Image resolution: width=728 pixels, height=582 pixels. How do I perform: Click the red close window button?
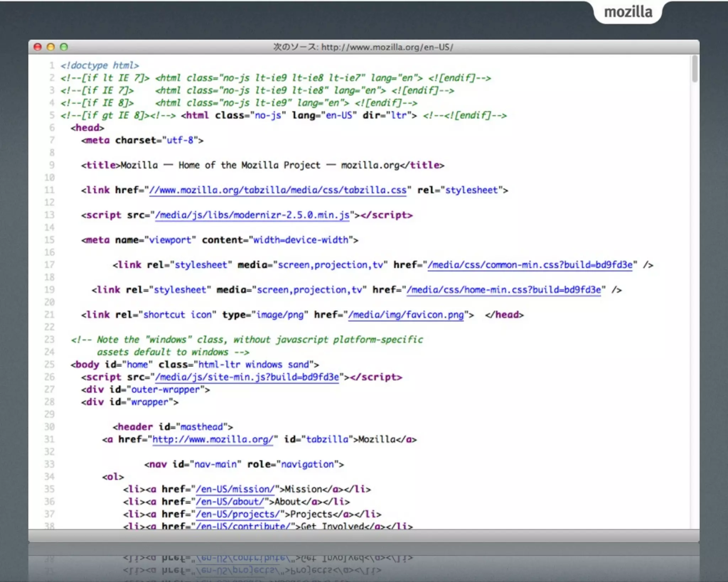38,47
